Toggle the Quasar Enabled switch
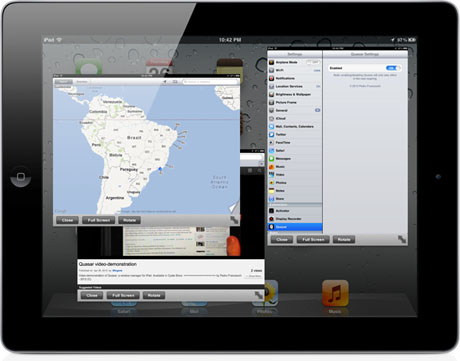Viewport: 460px width, 361px height. pos(393,68)
